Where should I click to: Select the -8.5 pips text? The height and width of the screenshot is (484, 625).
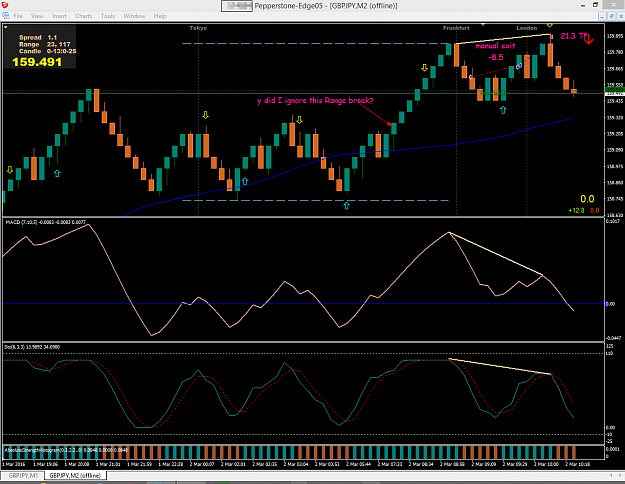point(495,57)
